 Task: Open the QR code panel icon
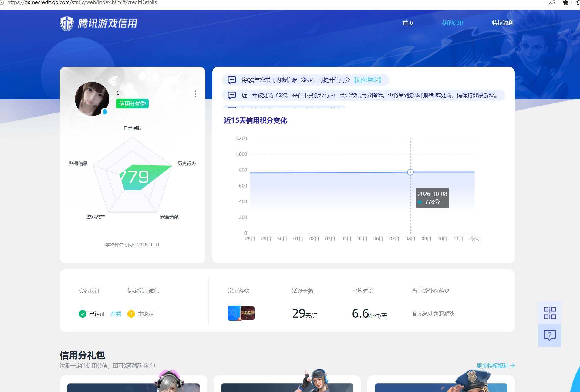(549, 313)
